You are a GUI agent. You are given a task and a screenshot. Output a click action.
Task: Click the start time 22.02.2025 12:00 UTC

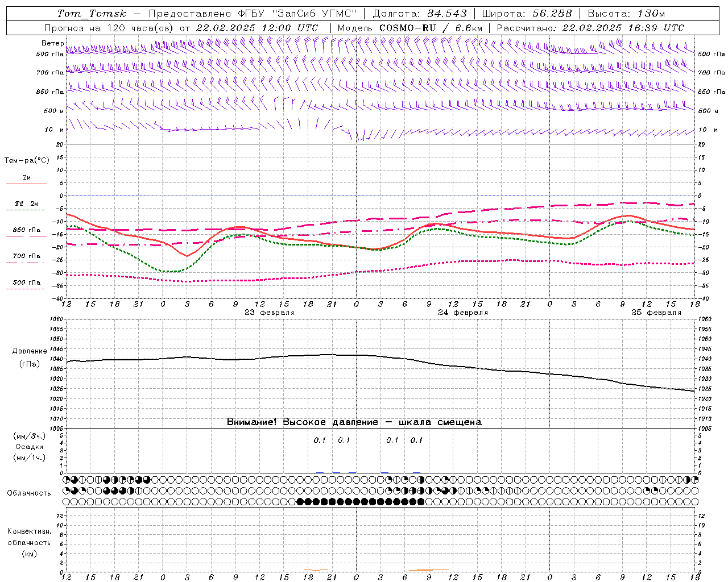257,28
